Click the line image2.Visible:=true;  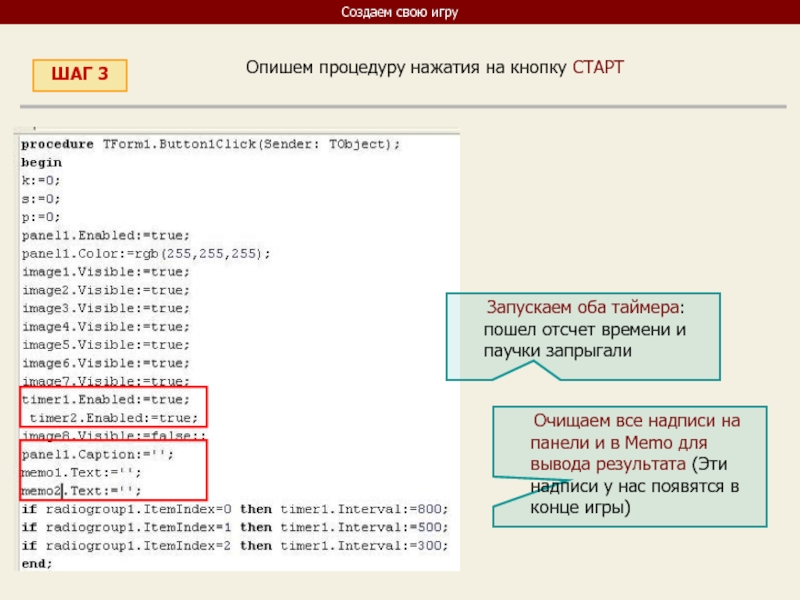point(106,290)
